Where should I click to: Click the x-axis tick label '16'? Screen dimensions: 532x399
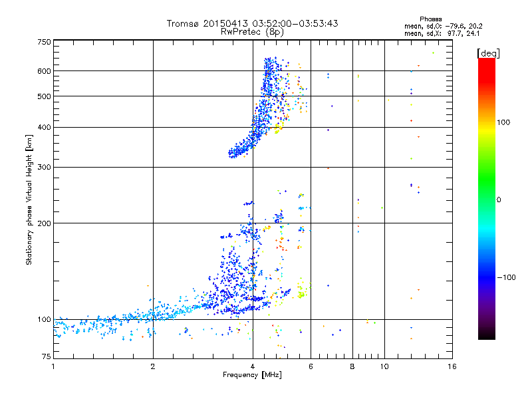[x=452, y=366]
